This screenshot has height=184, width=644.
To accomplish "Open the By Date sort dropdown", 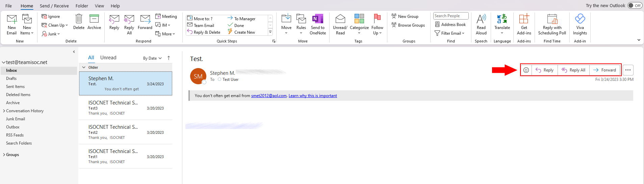I will tap(152, 58).
